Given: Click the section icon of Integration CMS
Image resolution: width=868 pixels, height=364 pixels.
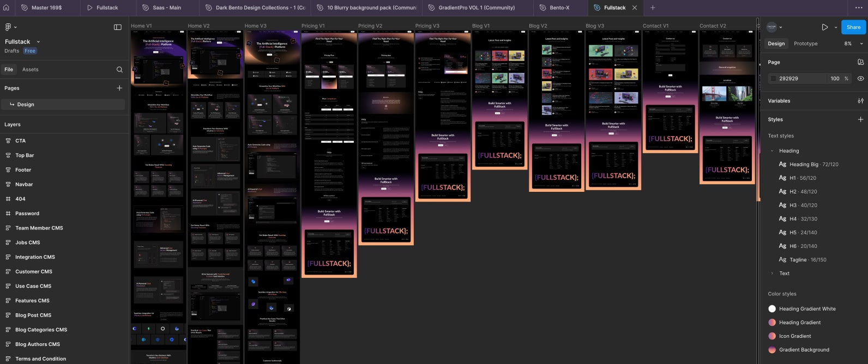Looking at the screenshot, I should pos(8,257).
